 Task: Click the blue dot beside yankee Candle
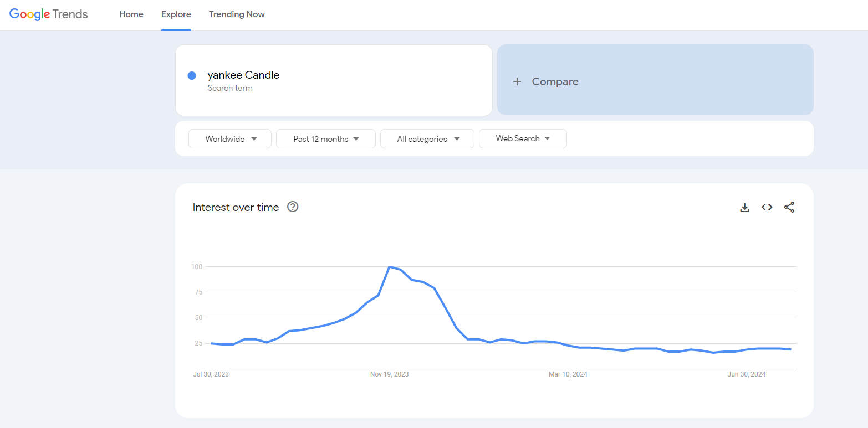(x=192, y=76)
